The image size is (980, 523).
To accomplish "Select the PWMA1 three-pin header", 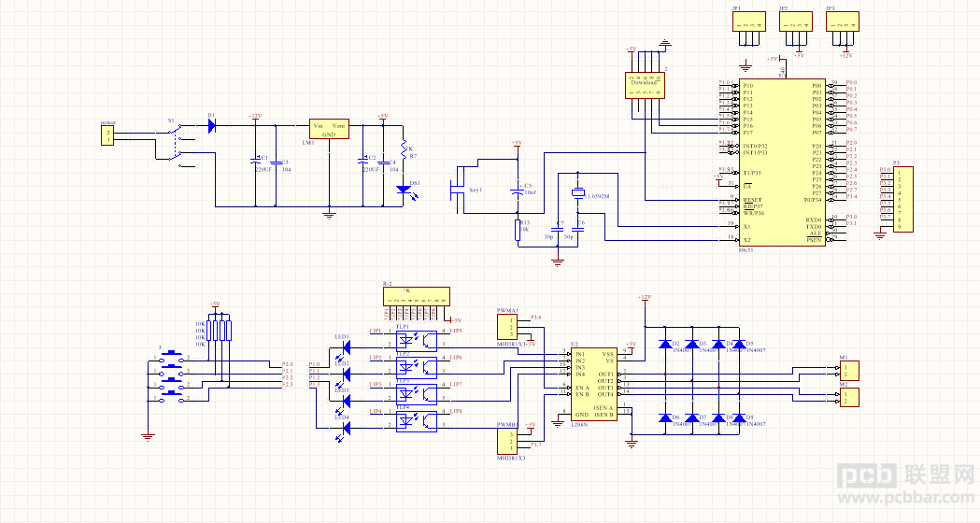I will pos(507,327).
